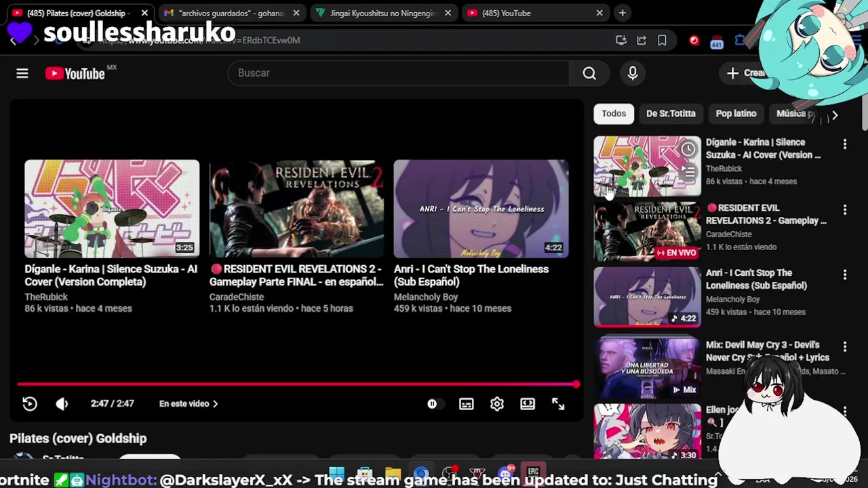Viewport: 868px width, 488px height.
Task: Mute the video volume speaker icon
Action: click(x=62, y=404)
